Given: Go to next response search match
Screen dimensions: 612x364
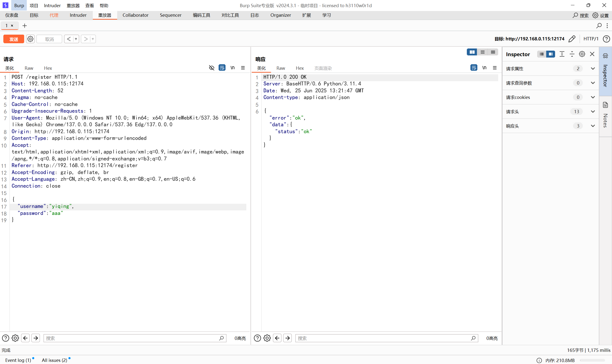Looking at the screenshot, I should tap(287, 338).
